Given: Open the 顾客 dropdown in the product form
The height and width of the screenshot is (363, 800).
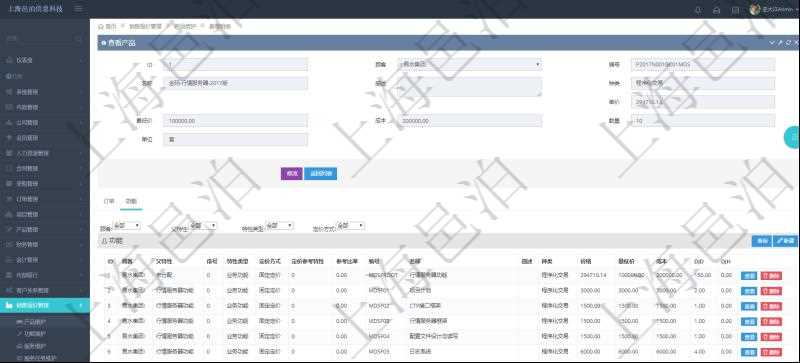Looking at the screenshot, I should (x=469, y=64).
